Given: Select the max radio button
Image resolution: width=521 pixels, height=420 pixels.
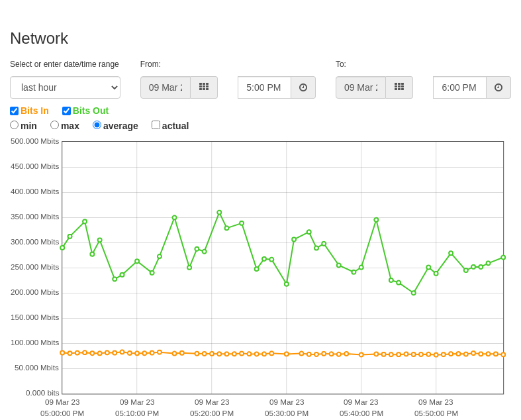Looking at the screenshot, I should pyautogui.click(x=54, y=125).
